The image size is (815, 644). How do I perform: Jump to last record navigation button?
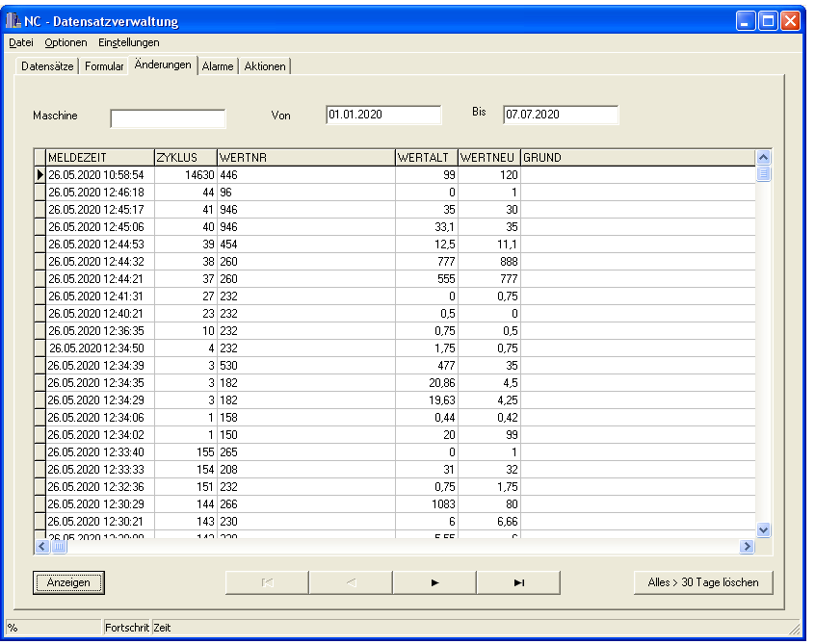[518, 582]
